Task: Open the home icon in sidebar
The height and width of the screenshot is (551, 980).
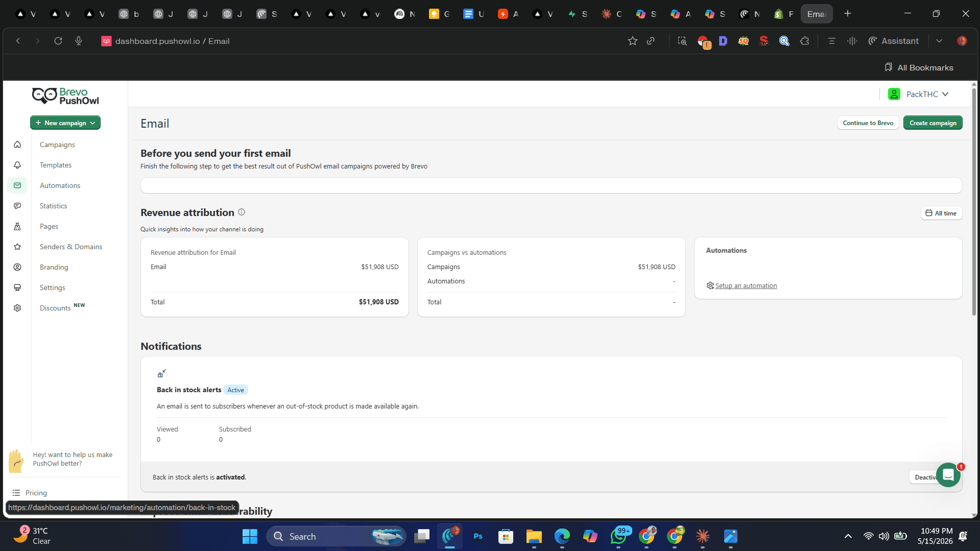Action: click(17, 145)
